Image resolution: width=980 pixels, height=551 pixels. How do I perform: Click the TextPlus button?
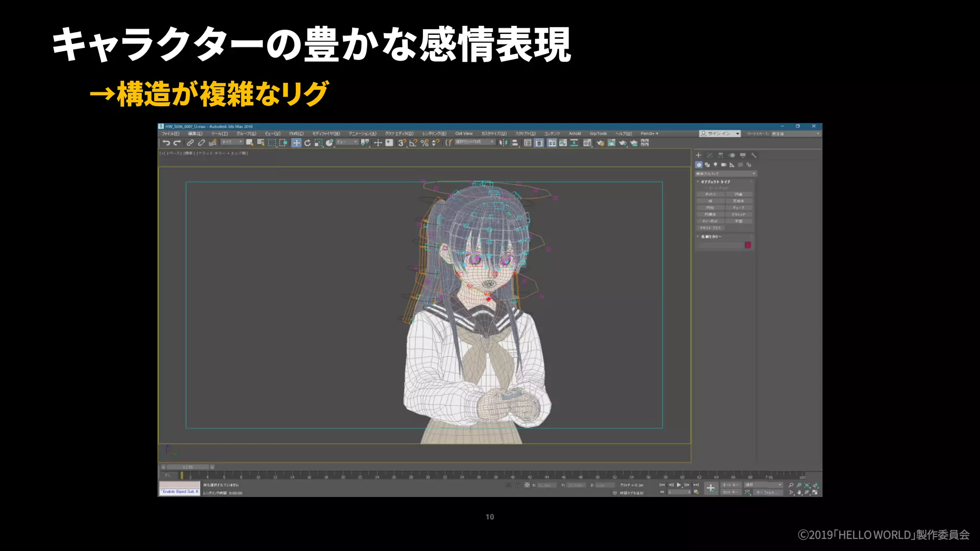(711, 228)
